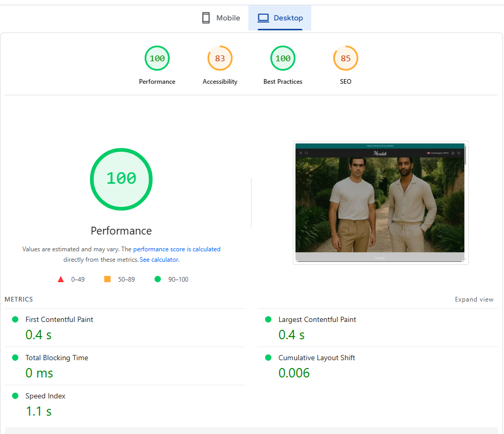Click the top Performance score gauge

pyautogui.click(x=157, y=59)
